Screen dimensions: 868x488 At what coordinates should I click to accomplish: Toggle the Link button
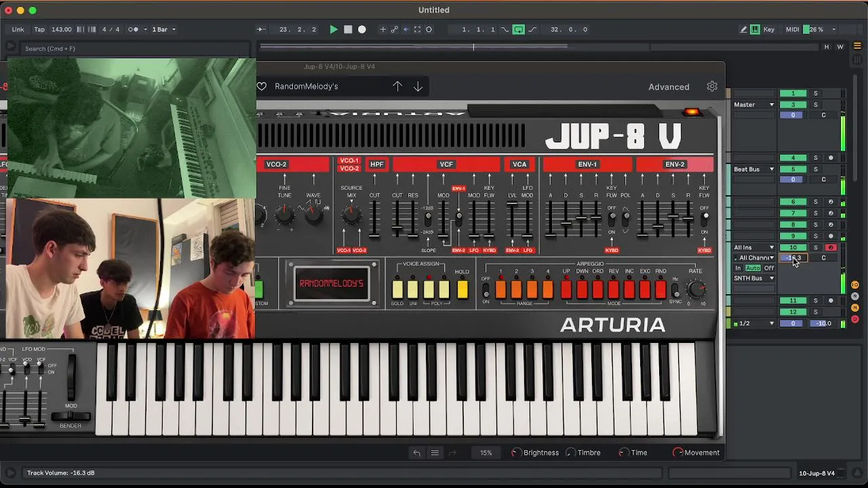tap(18, 29)
